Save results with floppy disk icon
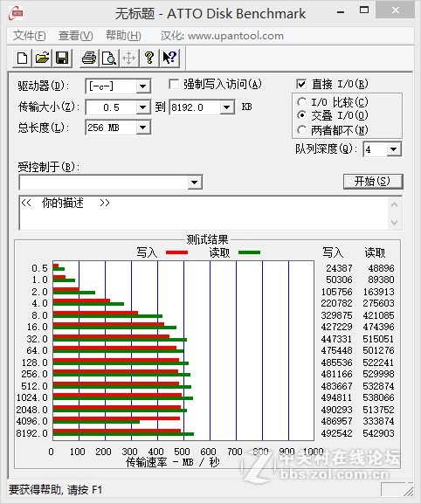This screenshot has height=504, width=421. tap(62, 58)
